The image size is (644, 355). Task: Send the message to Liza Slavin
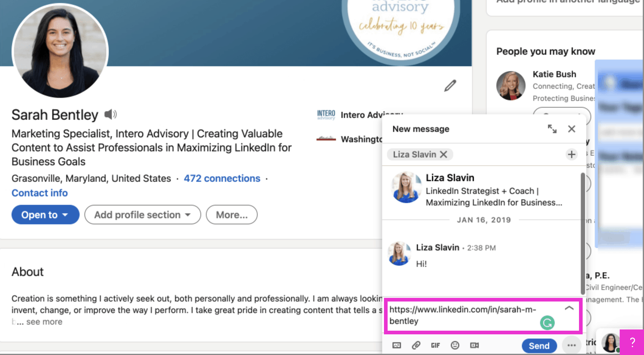point(539,346)
